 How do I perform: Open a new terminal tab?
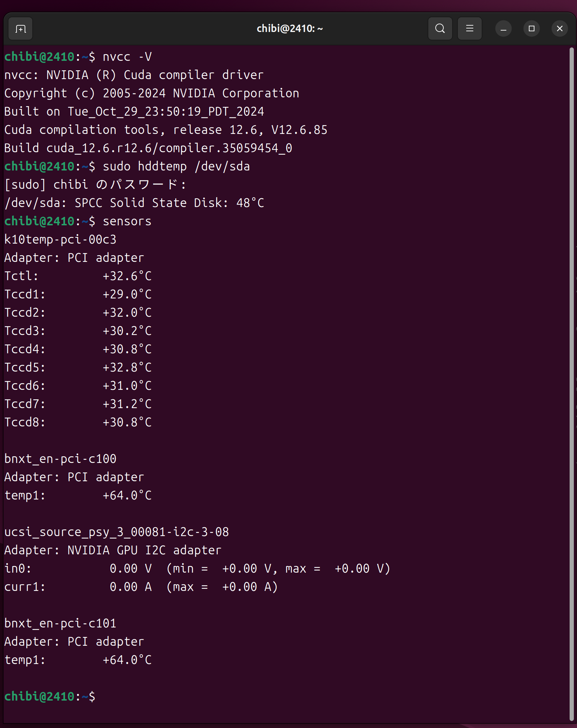pos(20,29)
